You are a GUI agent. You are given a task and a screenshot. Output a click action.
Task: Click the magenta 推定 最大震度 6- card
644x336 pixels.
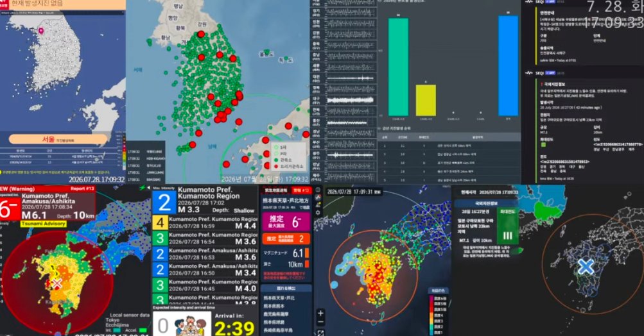(286, 221)
